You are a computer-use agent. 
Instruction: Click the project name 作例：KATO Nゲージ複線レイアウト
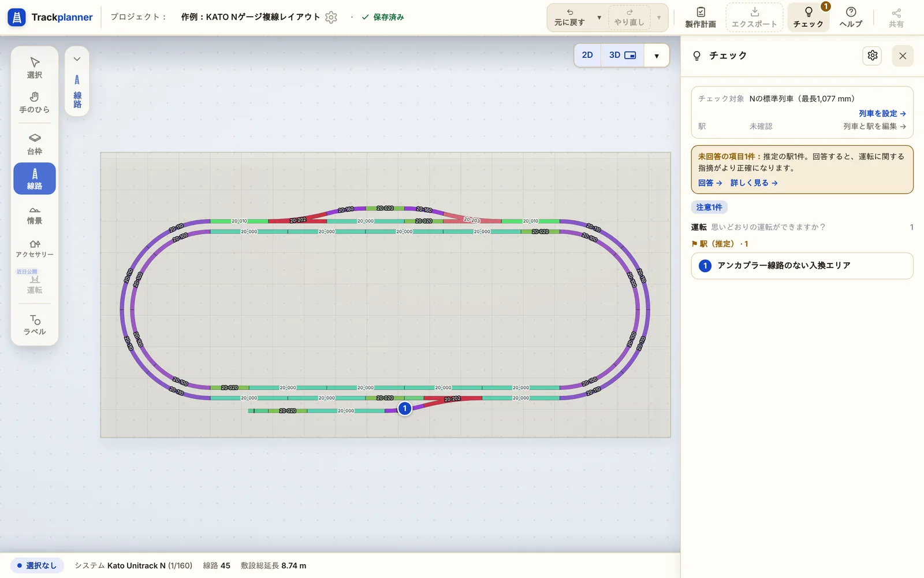pyautogui.click(x=250, y=17)
